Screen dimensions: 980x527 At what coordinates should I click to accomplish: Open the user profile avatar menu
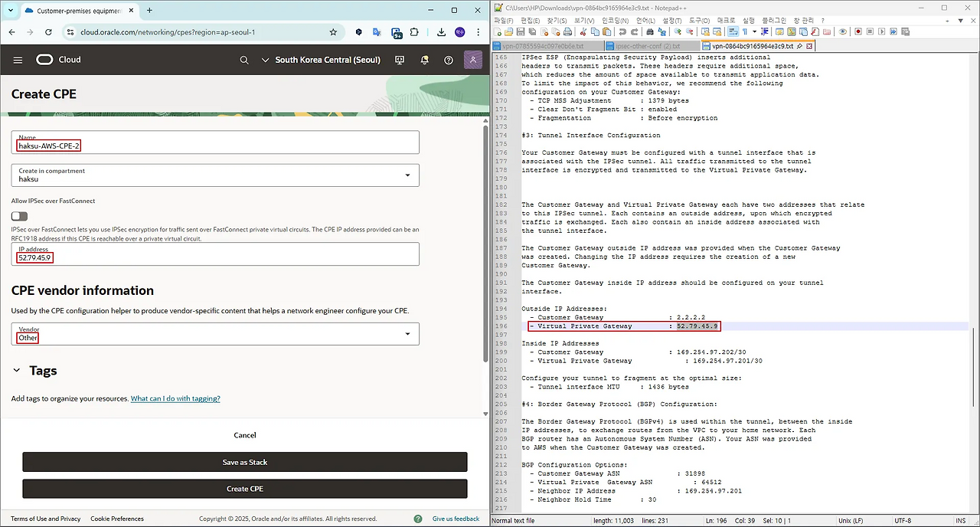473,60
